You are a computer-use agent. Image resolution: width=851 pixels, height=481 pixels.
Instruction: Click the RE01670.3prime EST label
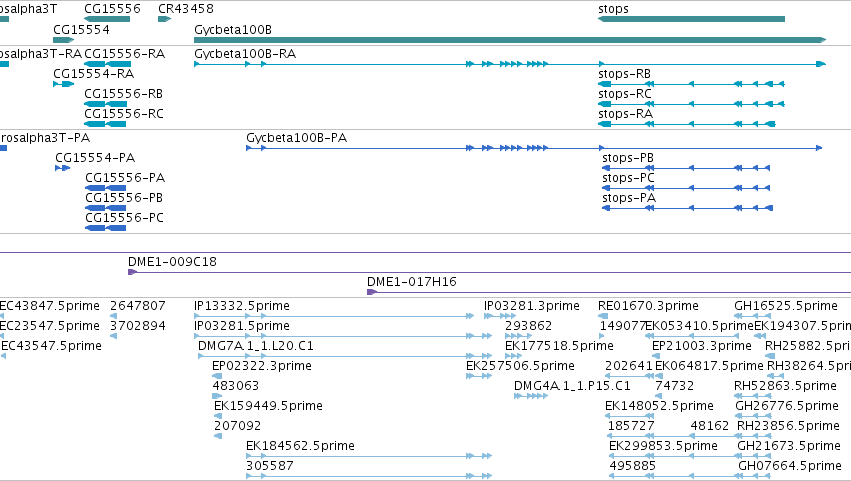[x=648, y=306]
